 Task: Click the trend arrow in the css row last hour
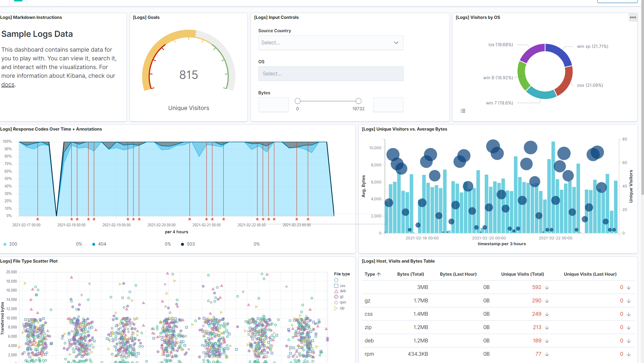(x=629, y=314)
